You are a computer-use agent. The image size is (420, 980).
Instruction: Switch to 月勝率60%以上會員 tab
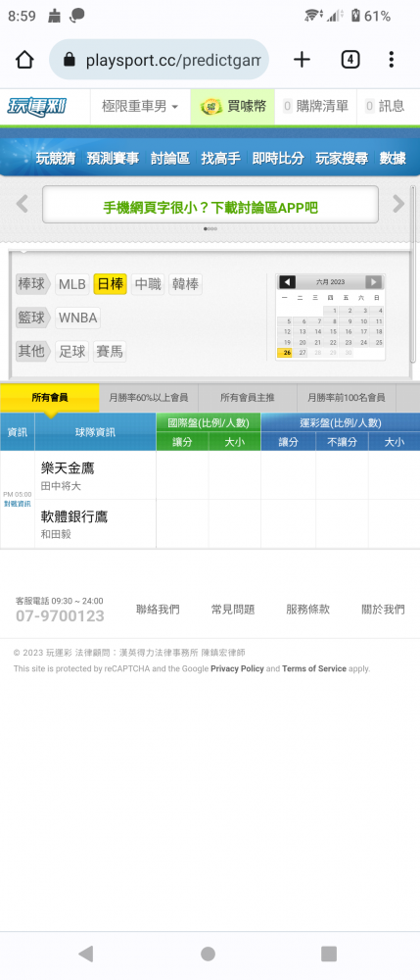coord(149,398)
